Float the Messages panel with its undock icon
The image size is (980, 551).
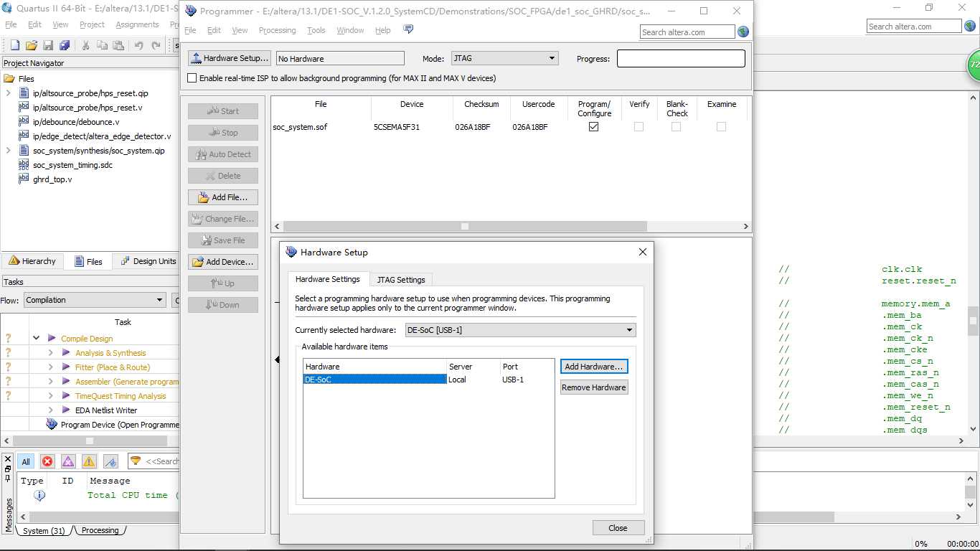pos(8,468)
